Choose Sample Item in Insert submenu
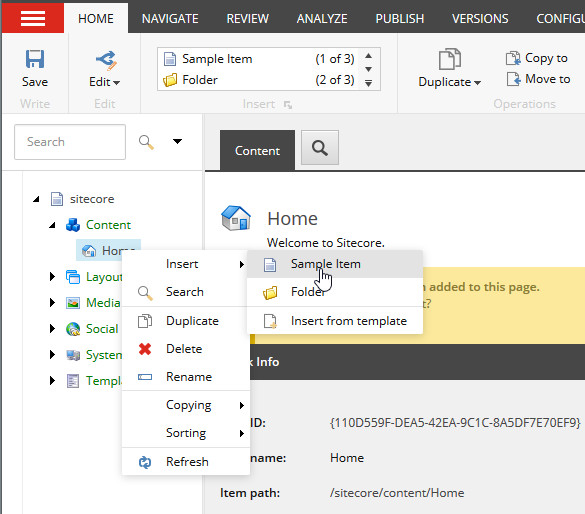Screen dimensions: 585x514 pyautogui.click(x=335, y=264)
